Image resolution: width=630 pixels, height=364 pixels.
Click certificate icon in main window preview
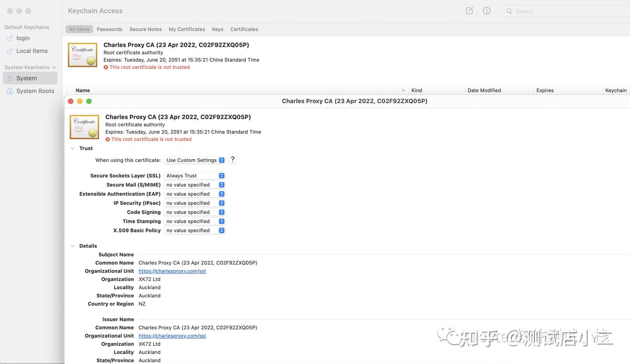(83, 55)
